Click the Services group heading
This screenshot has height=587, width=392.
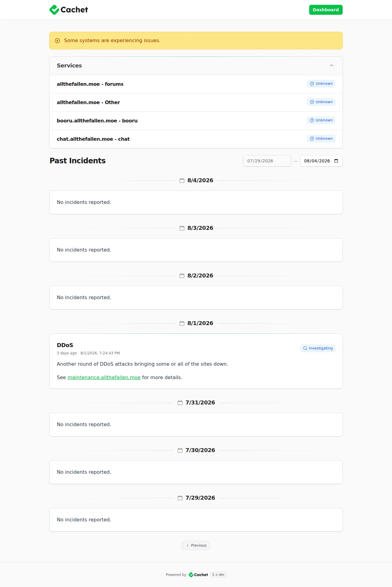pos(69,66)
